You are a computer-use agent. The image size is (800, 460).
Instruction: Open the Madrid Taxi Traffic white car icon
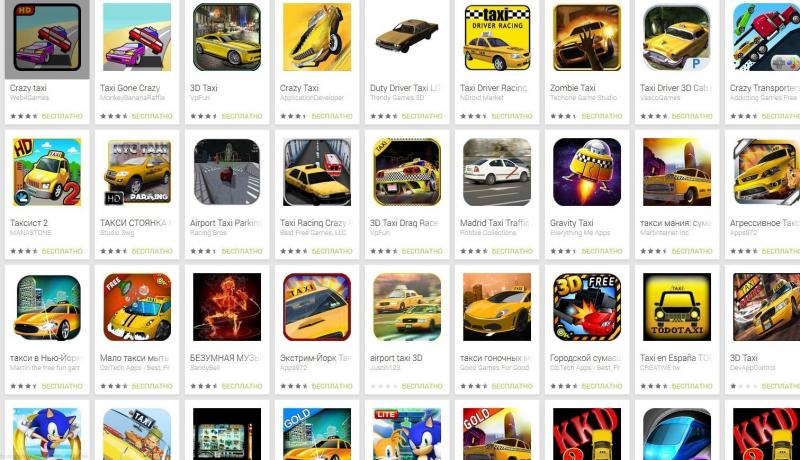(x=497, y=172)
